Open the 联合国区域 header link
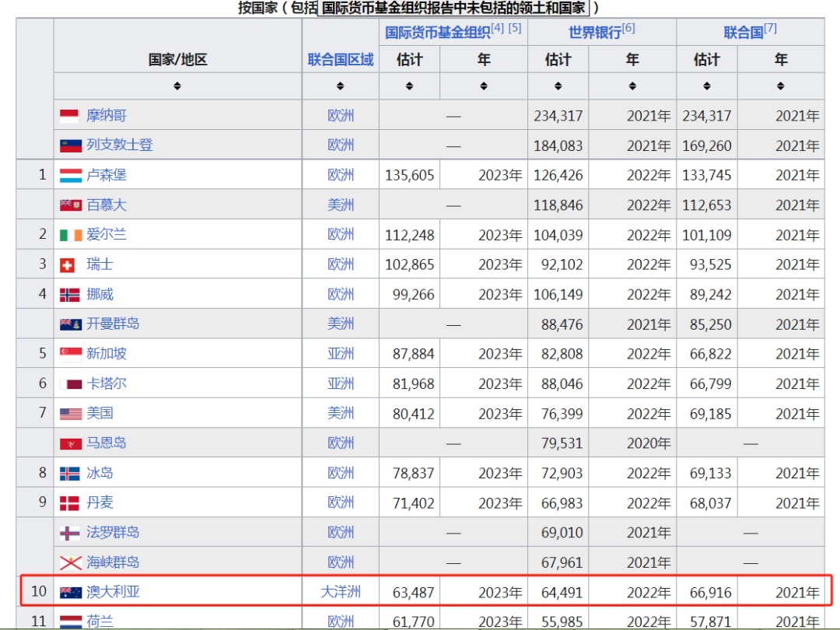Viewport: 840px width, 630px height. pos(341,59)
